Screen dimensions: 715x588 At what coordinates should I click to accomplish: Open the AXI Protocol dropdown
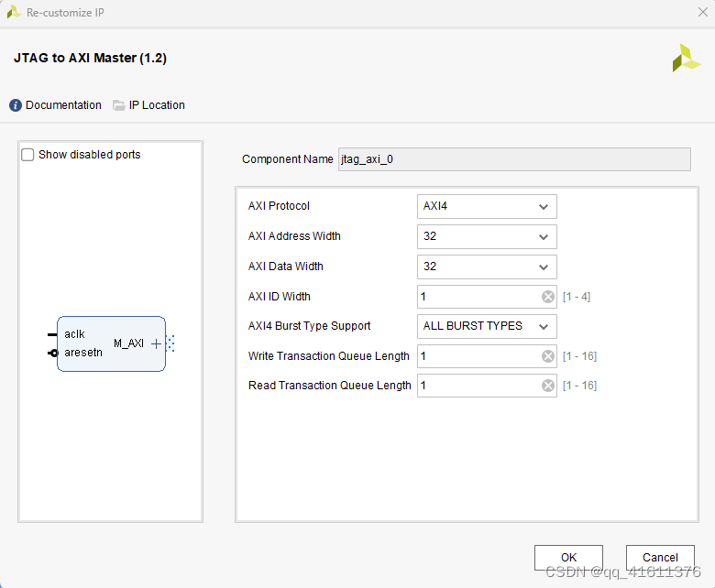[x=487, y=206]
